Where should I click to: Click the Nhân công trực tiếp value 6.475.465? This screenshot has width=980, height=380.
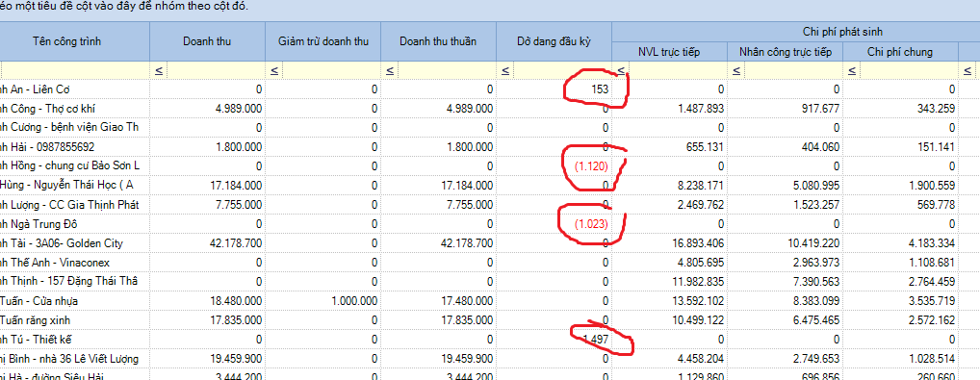[x=817, y=320]
